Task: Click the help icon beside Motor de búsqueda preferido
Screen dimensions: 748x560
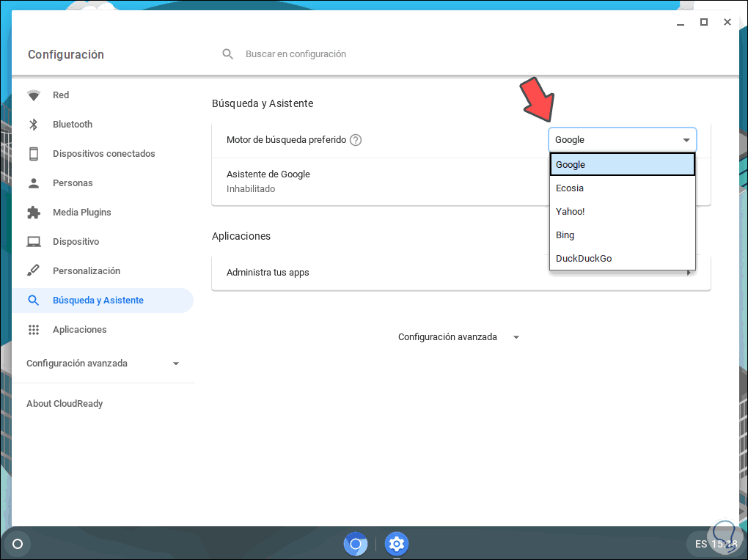Action: tap(356, 140)
